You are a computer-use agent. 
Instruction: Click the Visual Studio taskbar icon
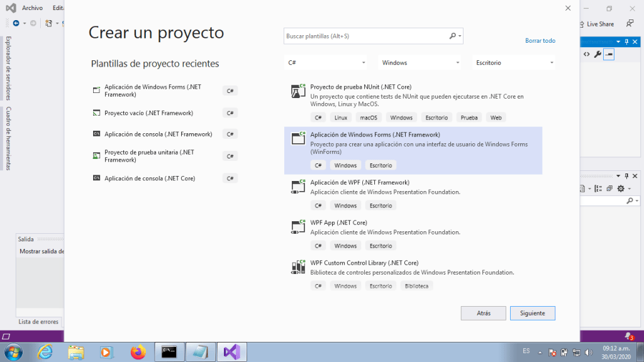point(231,352)
